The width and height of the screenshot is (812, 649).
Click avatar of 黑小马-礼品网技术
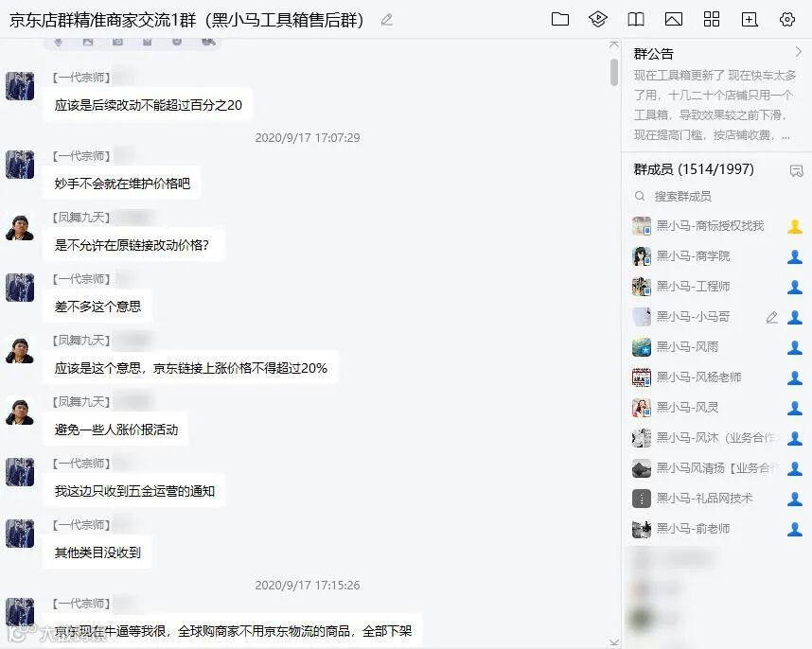tap(642, 499)
